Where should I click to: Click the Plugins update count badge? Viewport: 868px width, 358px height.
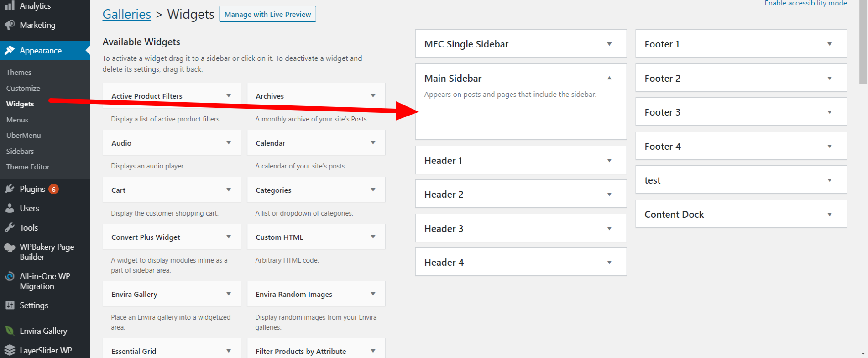(x=53, y=189)
